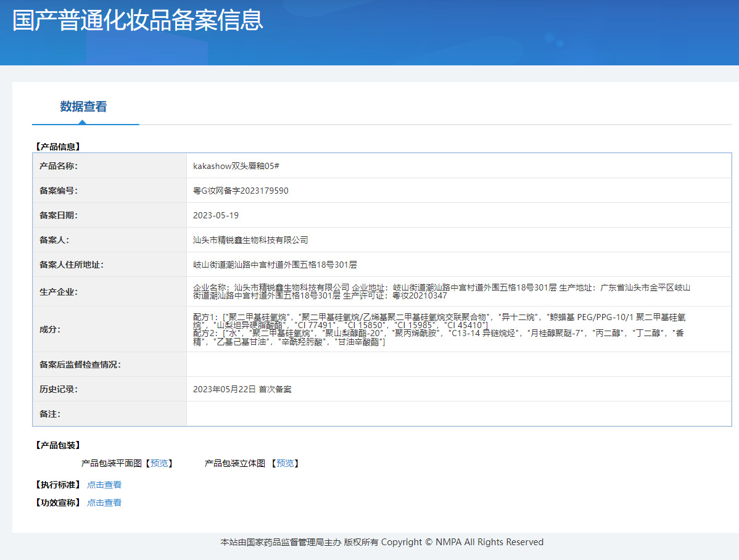Click the empty 备注 value cell

(458, 414)
